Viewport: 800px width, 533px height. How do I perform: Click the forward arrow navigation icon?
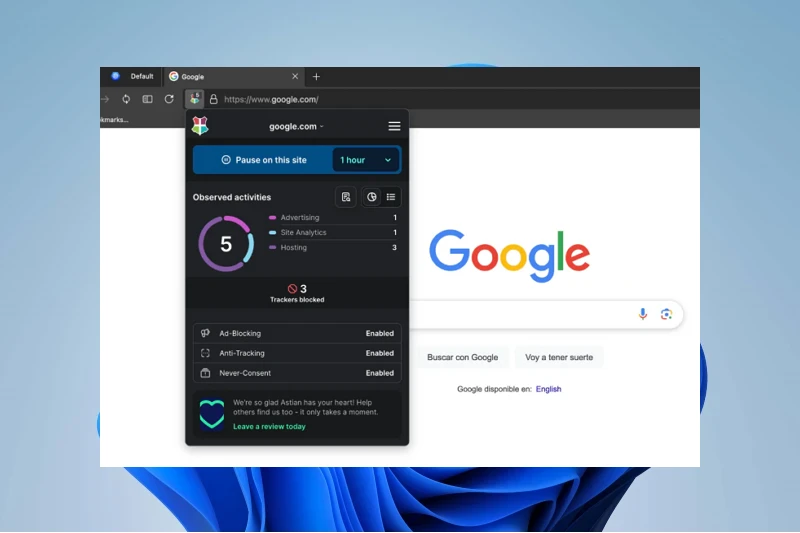click(105, 99)
